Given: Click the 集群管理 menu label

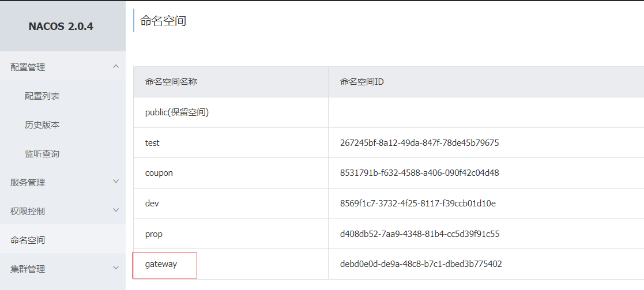Looking at the screenshot, I should [28, 269].
